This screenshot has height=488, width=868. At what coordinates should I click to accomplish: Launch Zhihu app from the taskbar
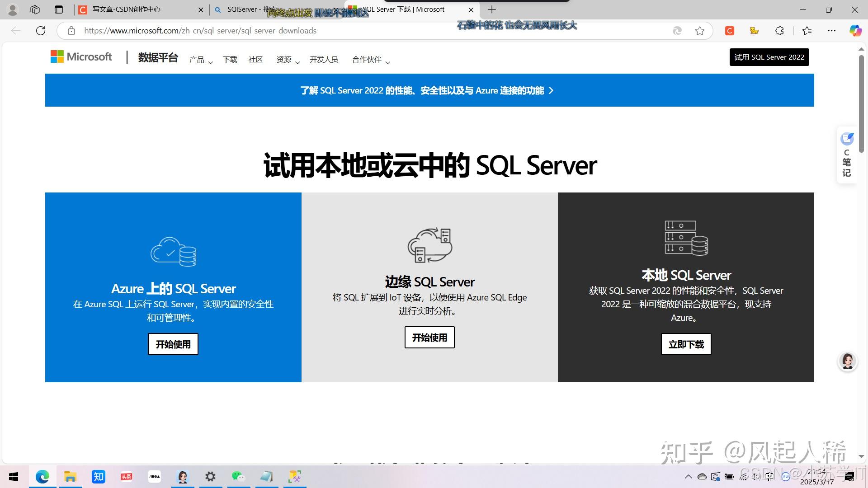(98, 476)
